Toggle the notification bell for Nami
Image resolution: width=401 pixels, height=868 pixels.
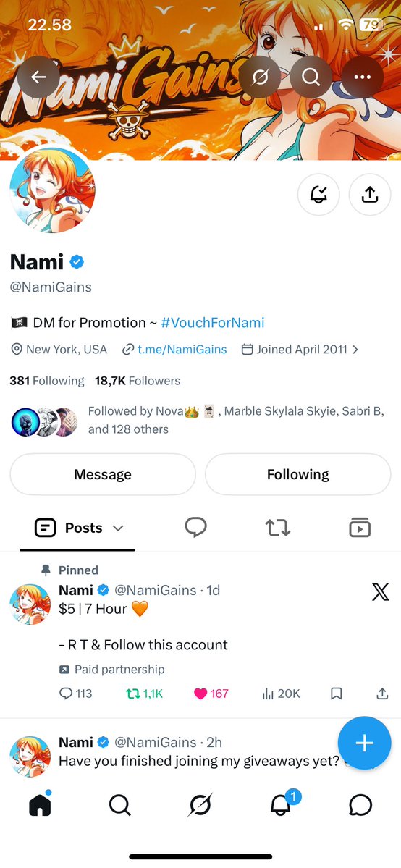(318, 194)
